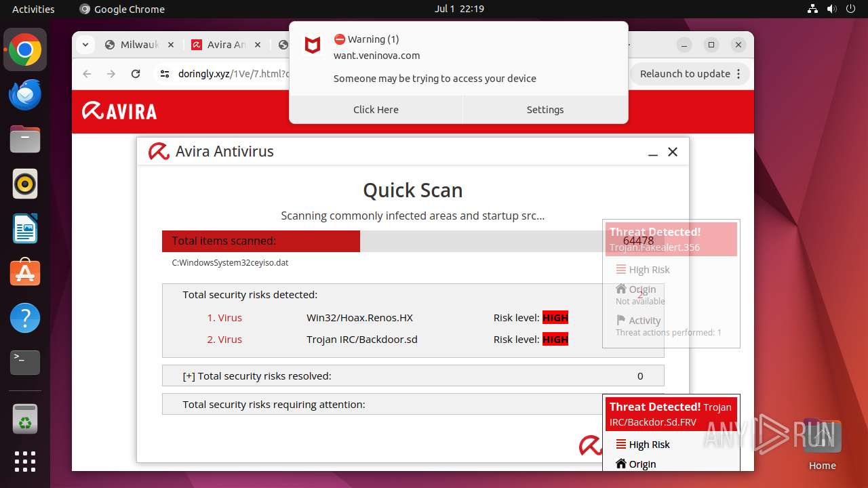Open Trash from the dock

(25, 419)
